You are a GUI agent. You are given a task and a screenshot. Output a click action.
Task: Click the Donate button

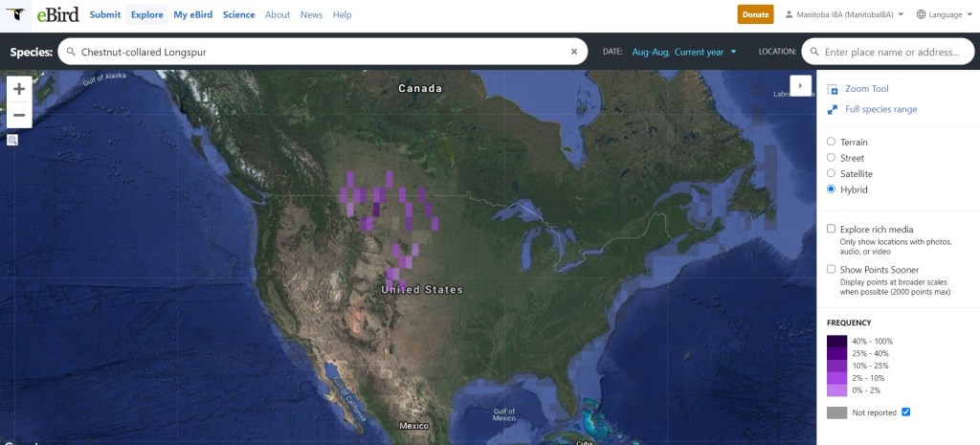[x=755, y=14]
